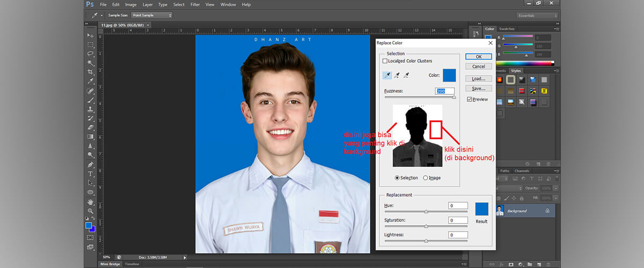
Task: Select the Subtract from Sample eyedropper
Action: tap(406, 76)
